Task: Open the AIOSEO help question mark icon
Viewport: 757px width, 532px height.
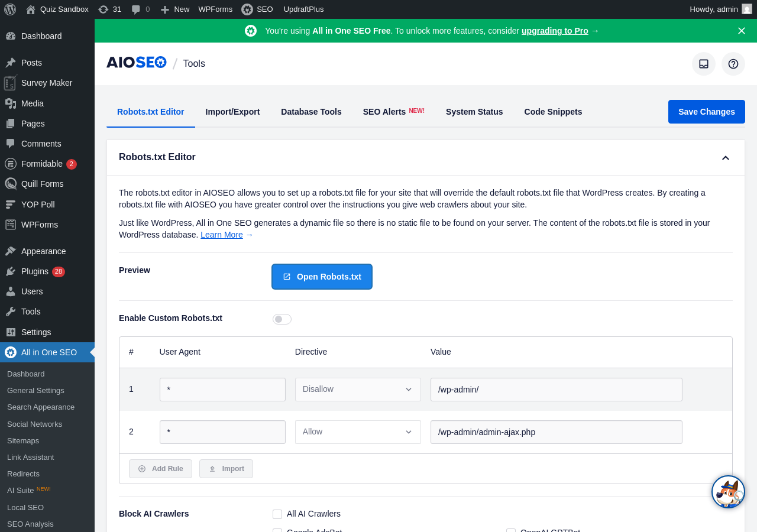Action: coord(733,64)
